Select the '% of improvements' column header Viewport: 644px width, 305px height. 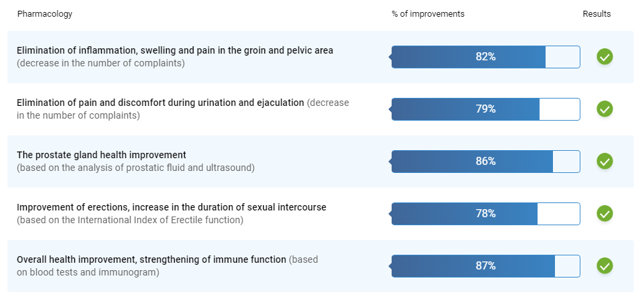(x=428, y=14)
